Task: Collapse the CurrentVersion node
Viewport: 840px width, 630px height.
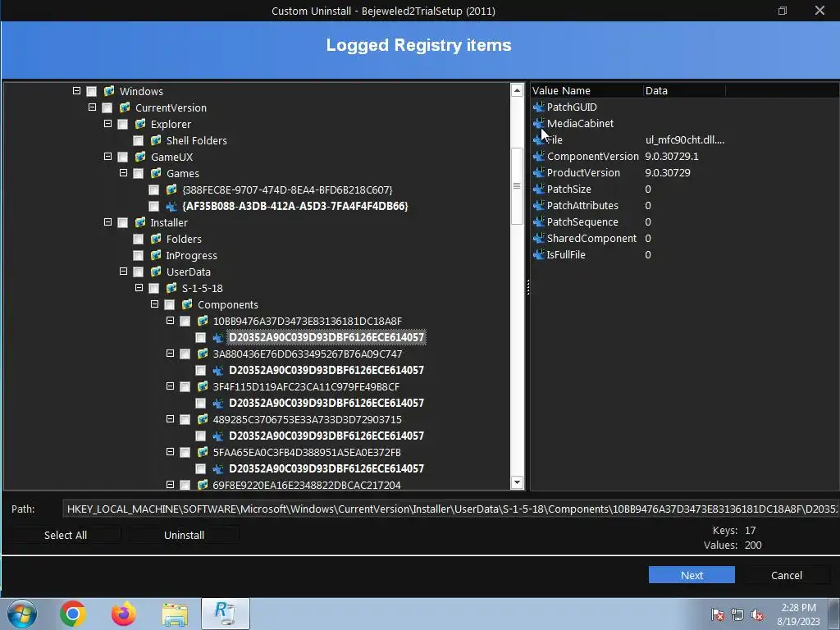Action: point(92,107)
